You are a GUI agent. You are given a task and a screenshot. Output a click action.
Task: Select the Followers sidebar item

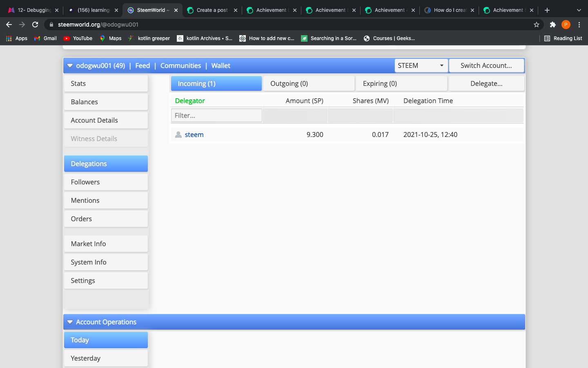(x=106, y=182)
